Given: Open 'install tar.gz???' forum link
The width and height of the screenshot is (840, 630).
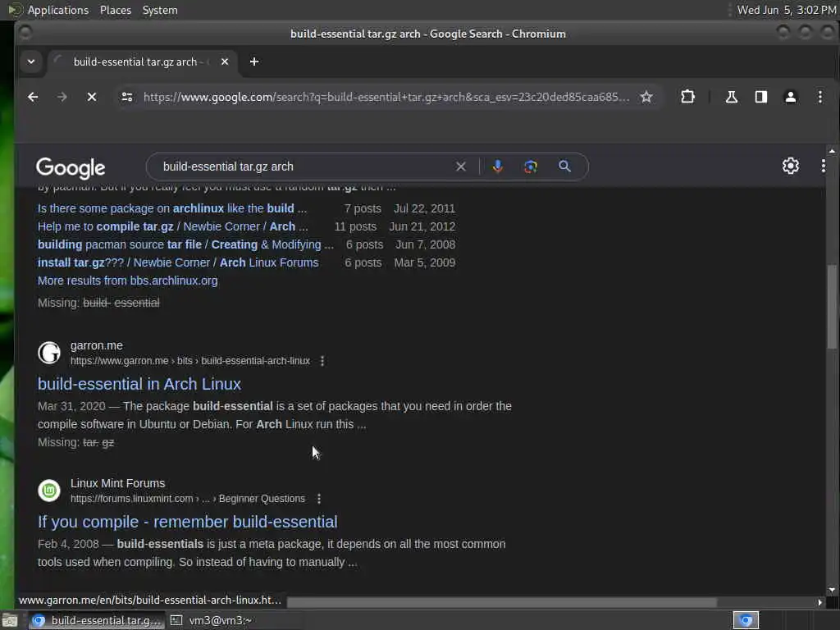Looking at the screenshot, I should tap(178, 262).
